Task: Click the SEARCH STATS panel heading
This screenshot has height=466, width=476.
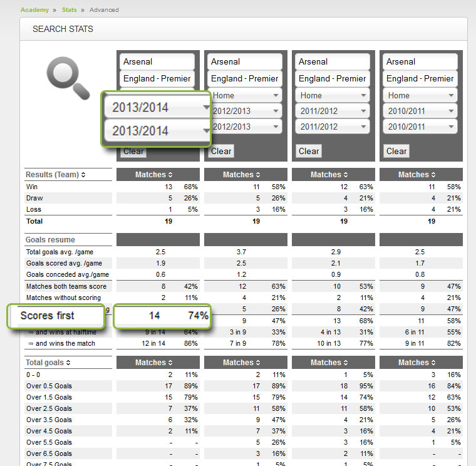Action: point(63,29)
